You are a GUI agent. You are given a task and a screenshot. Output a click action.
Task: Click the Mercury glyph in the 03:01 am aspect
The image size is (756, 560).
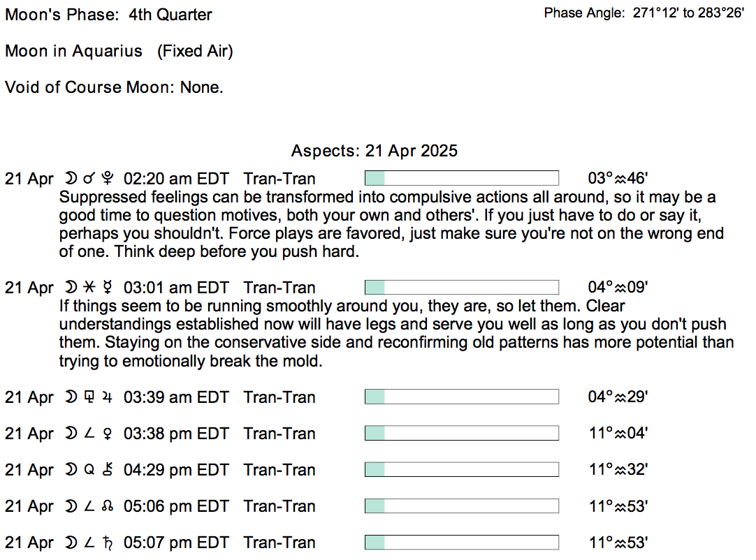click(x=107, y=288)
